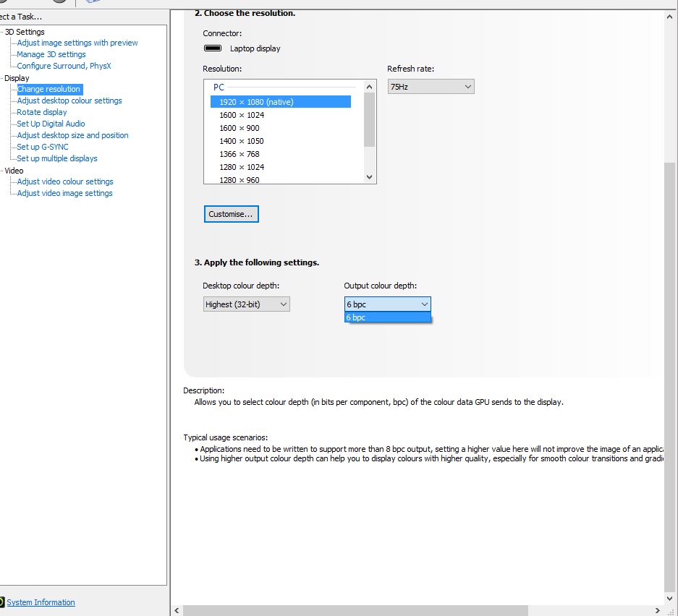
Task: Click the Laptop display connector icon
Action: (x=212, y=48)
